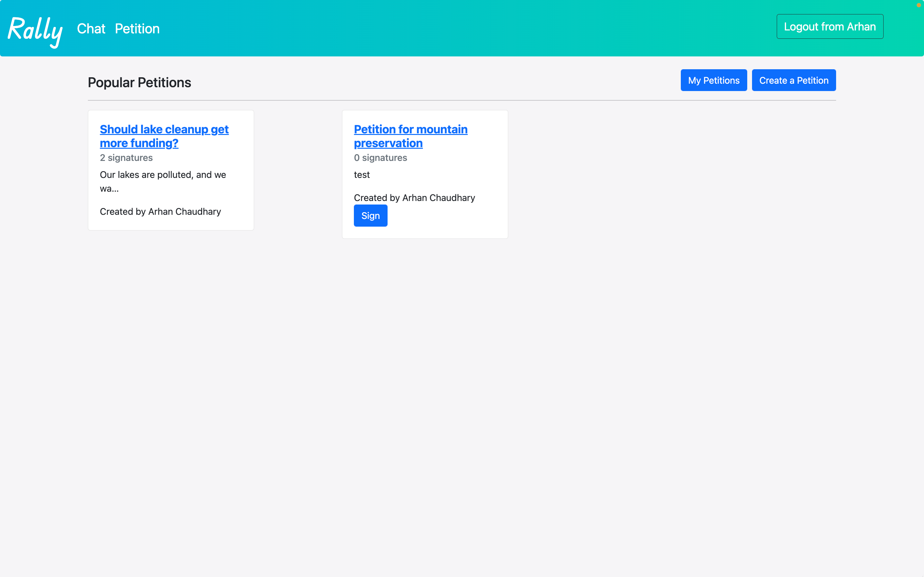Click the "2 signatures" count text

[x=126, y=158]
